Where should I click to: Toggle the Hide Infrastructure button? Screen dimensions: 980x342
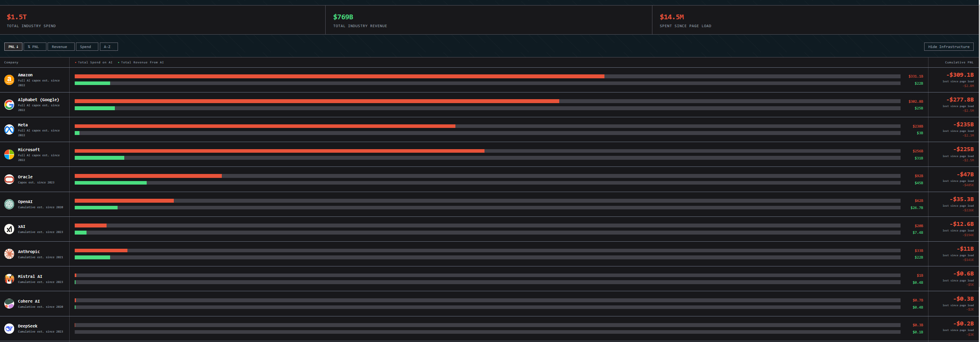point(949,46)
